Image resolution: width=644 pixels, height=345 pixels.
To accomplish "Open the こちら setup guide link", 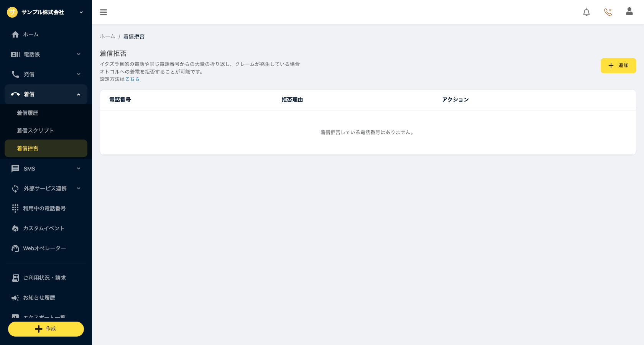I will 132,79.
